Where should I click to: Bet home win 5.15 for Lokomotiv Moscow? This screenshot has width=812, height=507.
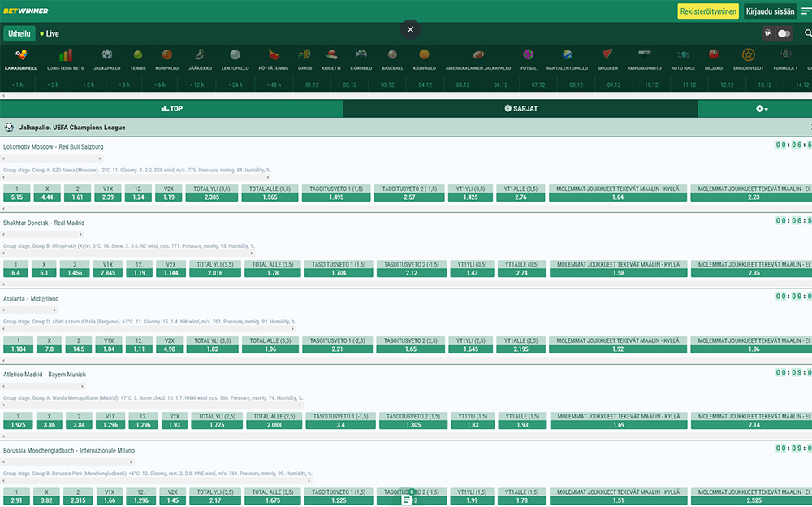[x=16, y=193]
